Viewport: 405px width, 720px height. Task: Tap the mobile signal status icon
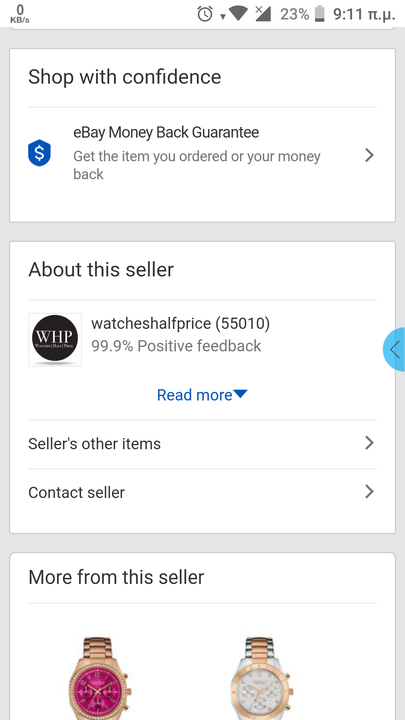(x=263, y=14)
